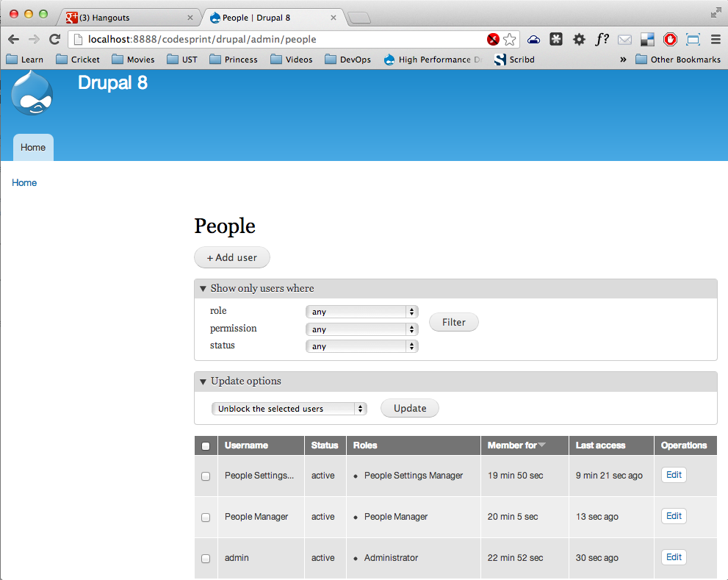Screen dimensions: 728x580
Task: Open the cloud extension icon
Action: coord(534,40)
